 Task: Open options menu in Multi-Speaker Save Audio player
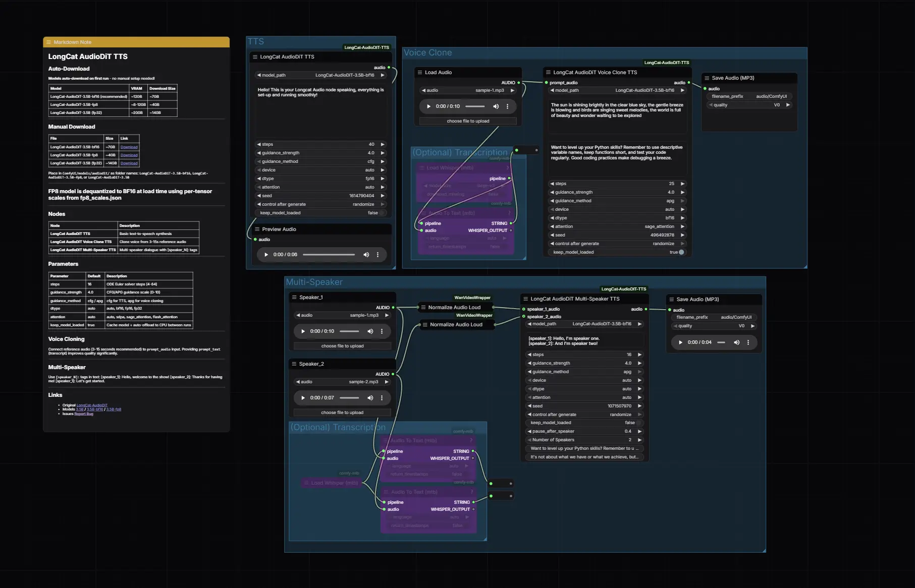click(x=748, y=342)
